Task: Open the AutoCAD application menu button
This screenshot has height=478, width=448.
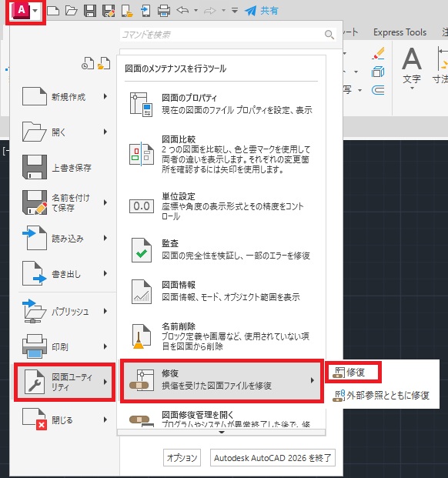Action: (x=25, y=11)
